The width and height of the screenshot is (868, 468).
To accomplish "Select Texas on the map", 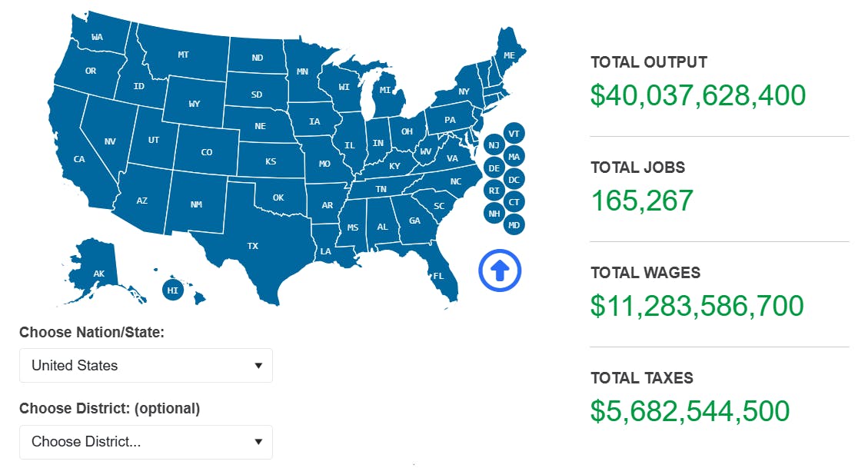I will click(x=252, y=246).
